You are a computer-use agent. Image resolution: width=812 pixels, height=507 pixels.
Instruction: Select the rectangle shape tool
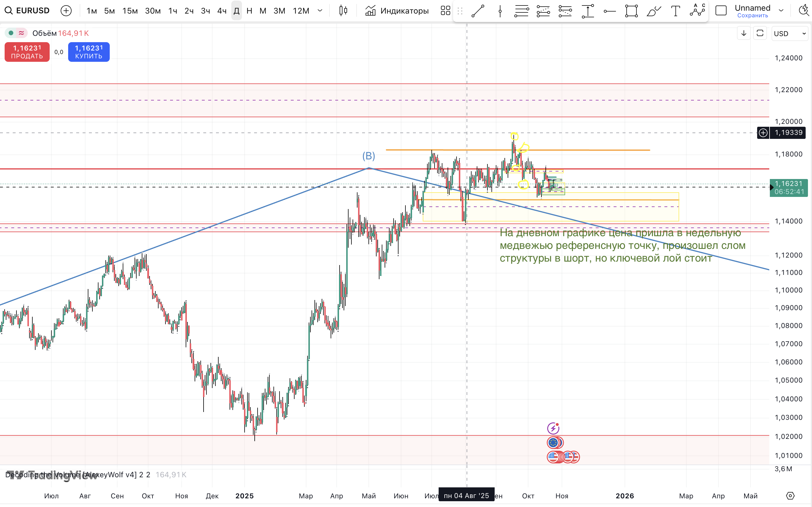click(x=631, y=11)
